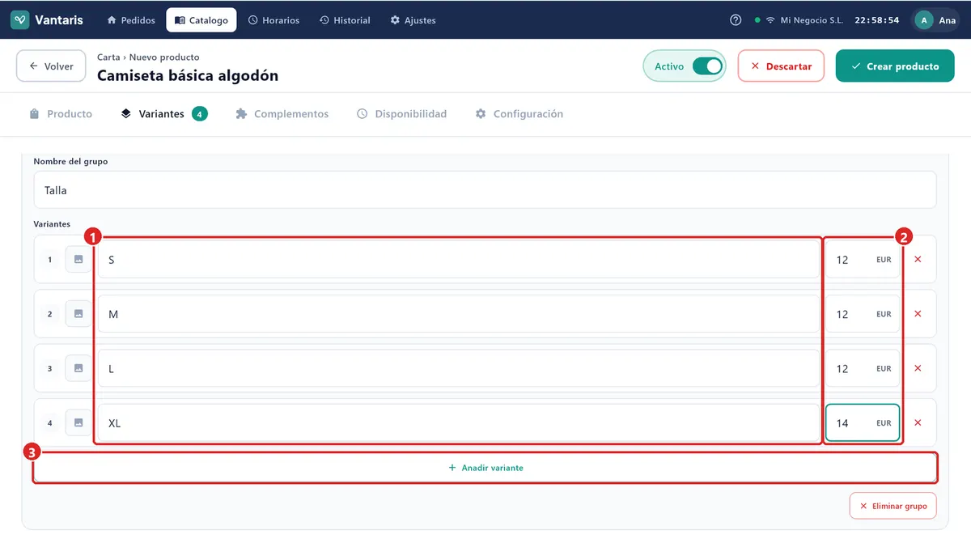
Task: Click the image icon for variant XL
Action: [78, 422]
